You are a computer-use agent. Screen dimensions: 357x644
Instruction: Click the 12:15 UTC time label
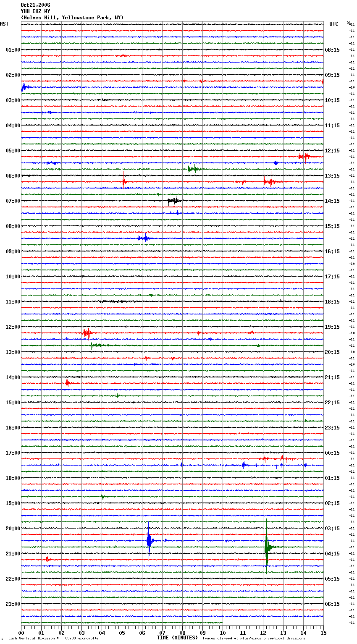coord(332,151)
